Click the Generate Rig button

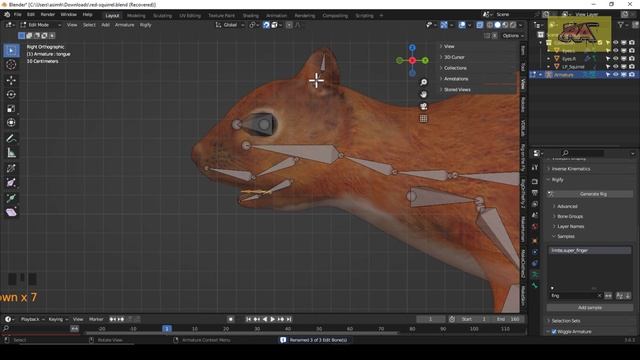point(590,194)
